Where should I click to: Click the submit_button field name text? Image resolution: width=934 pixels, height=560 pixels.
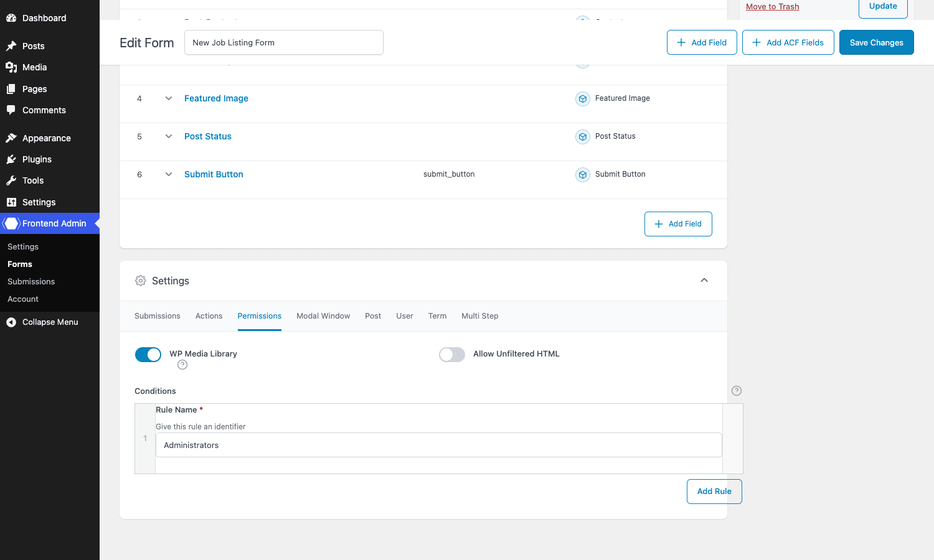tap(449, 174)
